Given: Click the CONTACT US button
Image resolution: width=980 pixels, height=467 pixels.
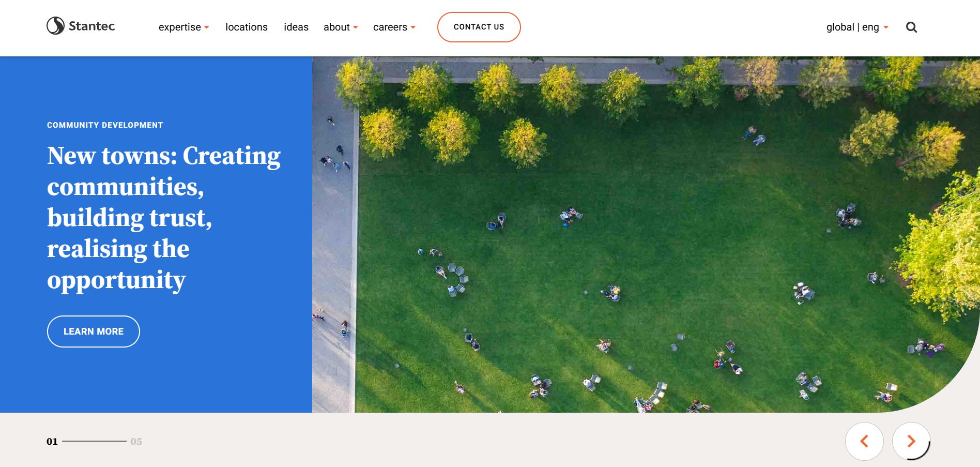Looking at the screenshot, I should tap(479, 27).
